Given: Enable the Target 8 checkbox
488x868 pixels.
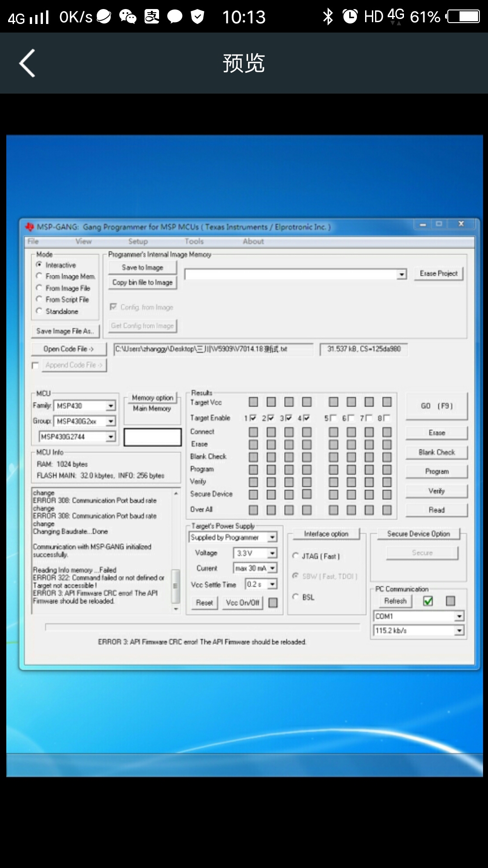Looking at the screenshot, I should (x=387, y=418).
